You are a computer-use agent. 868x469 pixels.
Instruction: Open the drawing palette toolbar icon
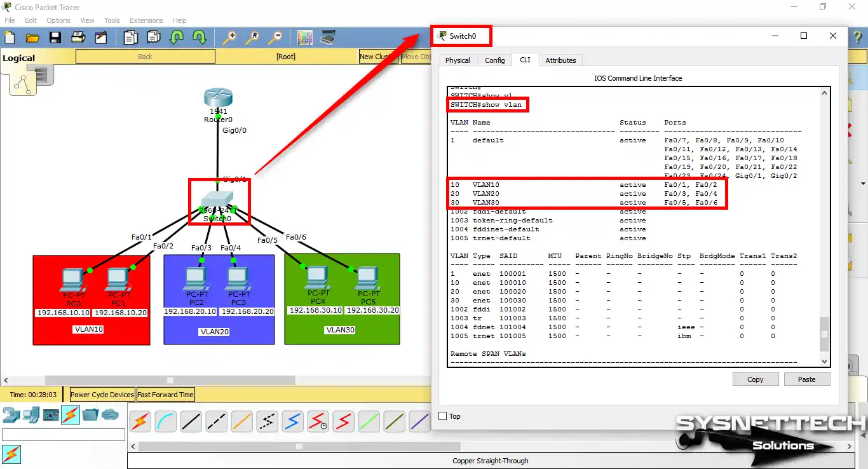[304, 37]
